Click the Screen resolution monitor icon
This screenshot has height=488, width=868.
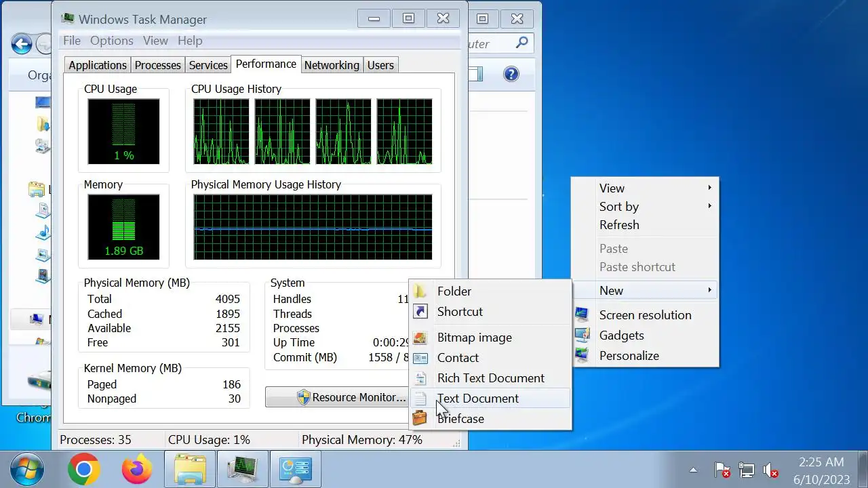click(582, 314)
